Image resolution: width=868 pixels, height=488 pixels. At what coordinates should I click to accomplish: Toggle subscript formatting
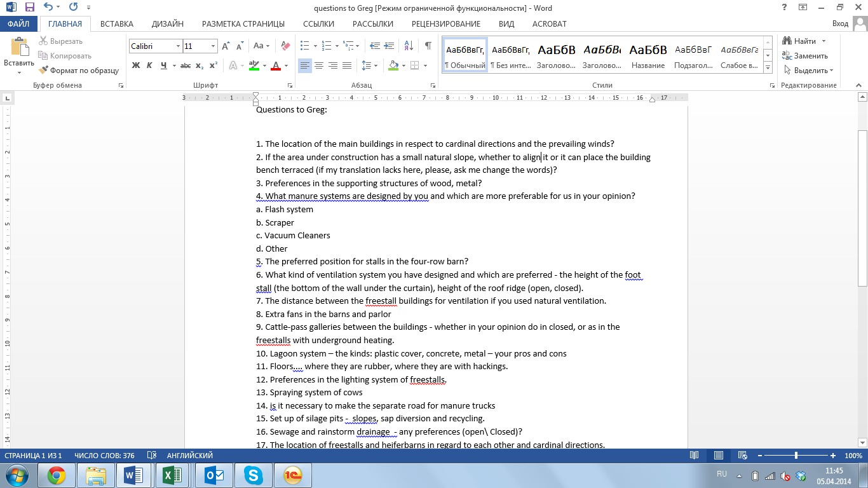tap(200, 65)
